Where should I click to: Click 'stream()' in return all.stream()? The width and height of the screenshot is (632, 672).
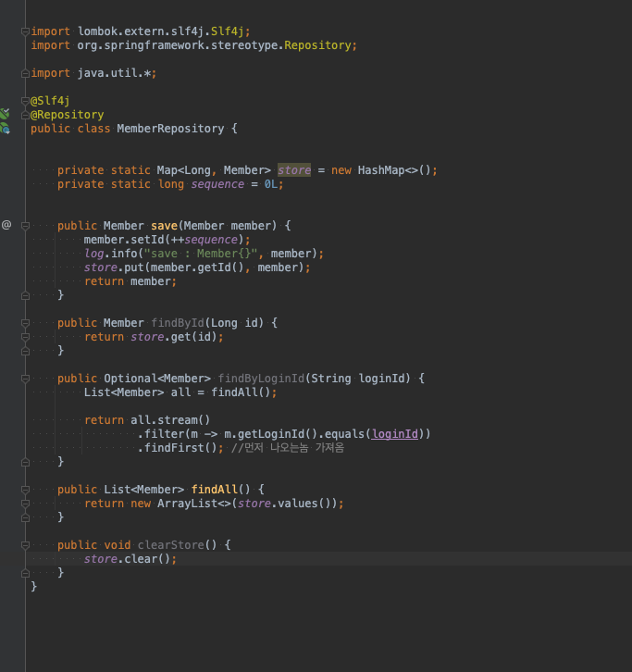coord(183,420)
